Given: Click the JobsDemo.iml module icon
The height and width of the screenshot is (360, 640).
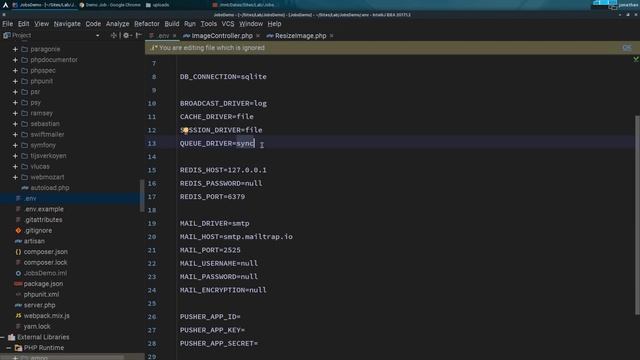Looking at the screenshot, I should 18,273.
